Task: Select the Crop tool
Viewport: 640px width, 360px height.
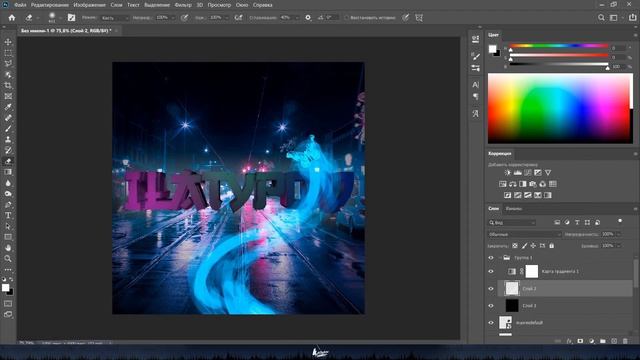Action: (8, 85)
